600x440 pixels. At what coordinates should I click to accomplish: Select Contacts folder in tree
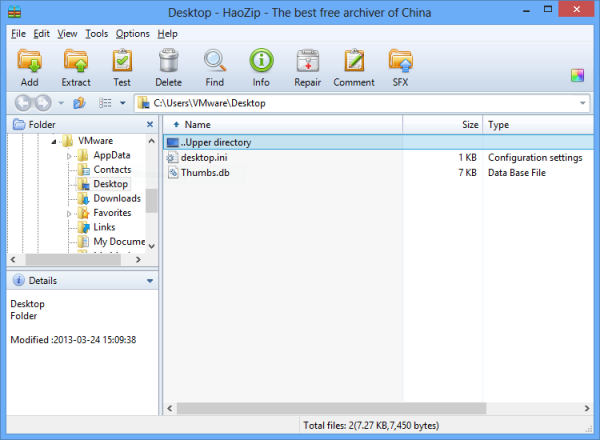(112, 169)
